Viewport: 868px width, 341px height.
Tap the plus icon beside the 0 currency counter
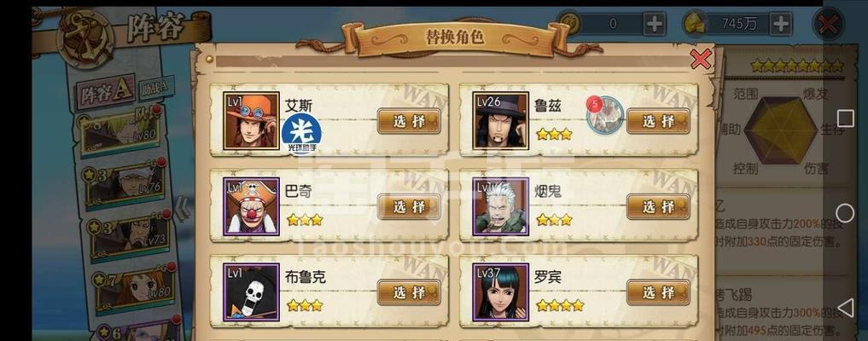[x=654, y=24]
